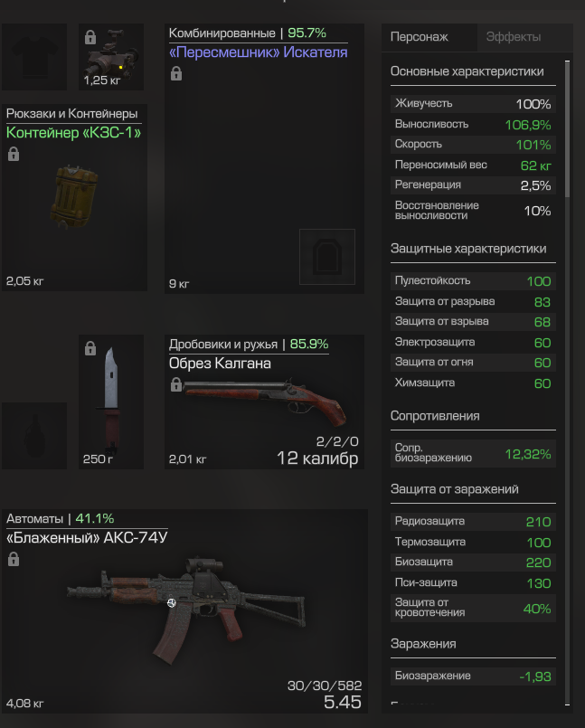Click the armor plate slot icon
Image resolution: width=585 pixels, height=728 pixels.
coord(327,257)
